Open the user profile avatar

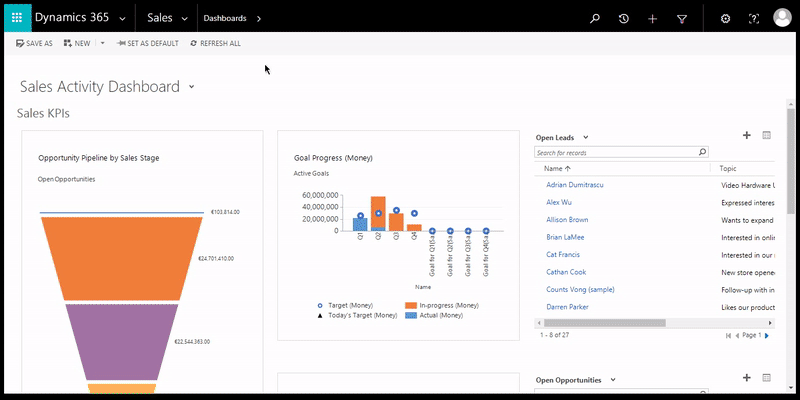click(782, 18)
